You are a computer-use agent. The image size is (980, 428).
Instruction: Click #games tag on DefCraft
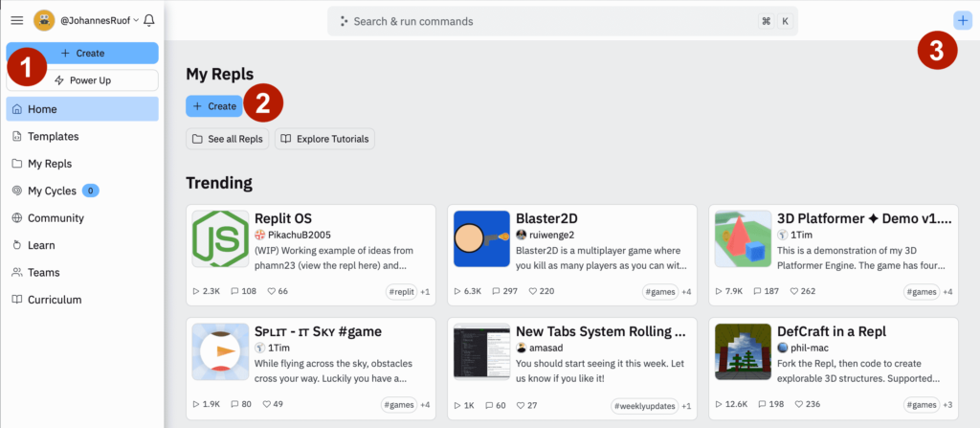[x=922, y=405]
